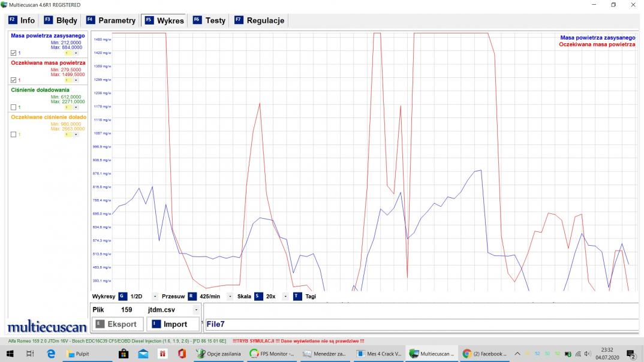
Task: Click the T icon for Tagi
Action: tap(297, 296)
